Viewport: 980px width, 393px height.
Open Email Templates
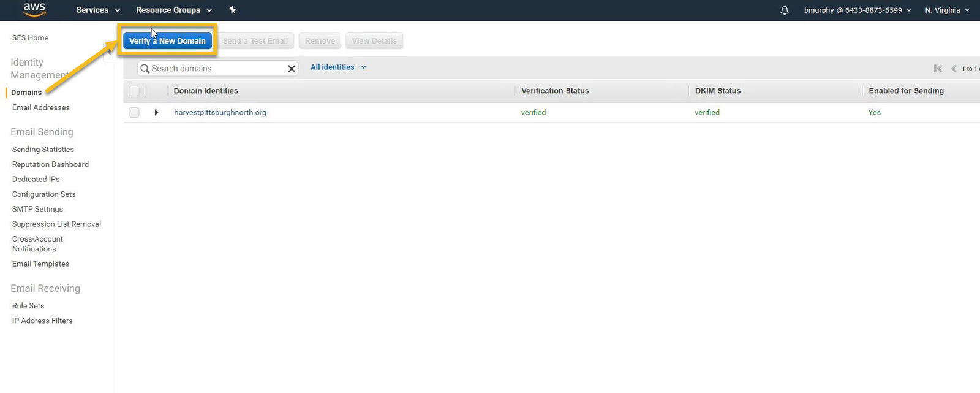[x=40, y=264]
